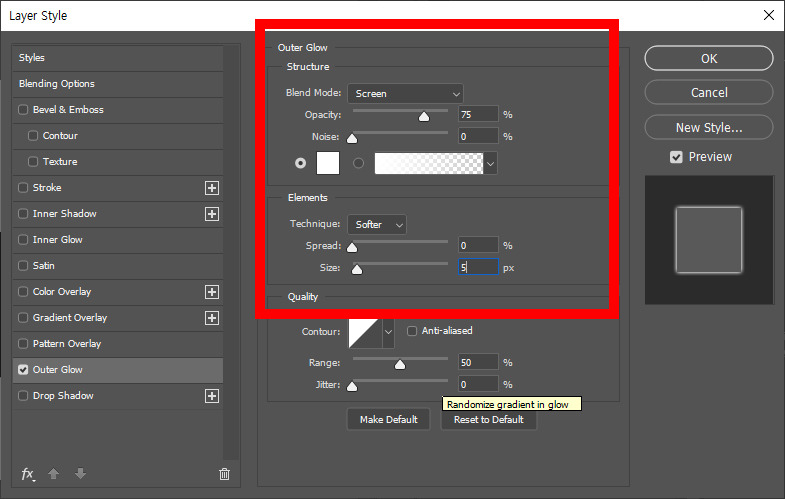Click the Opacity value field

pyautogui.click(x=478, y=115)
